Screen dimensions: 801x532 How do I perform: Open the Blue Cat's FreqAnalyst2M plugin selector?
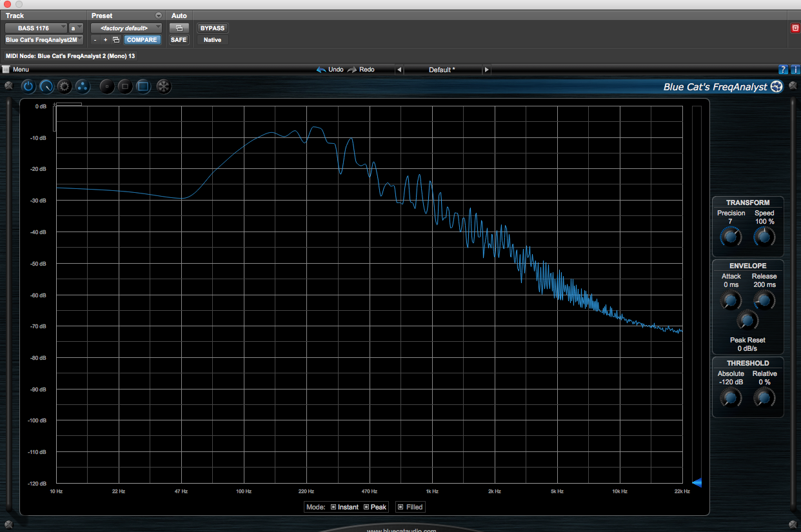coord(44,40)
